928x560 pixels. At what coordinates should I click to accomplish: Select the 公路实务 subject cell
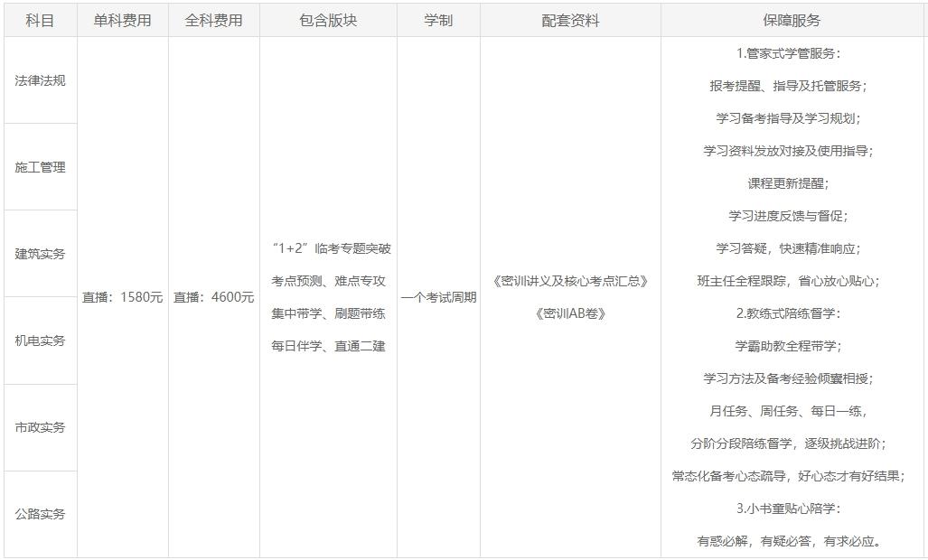40,514
